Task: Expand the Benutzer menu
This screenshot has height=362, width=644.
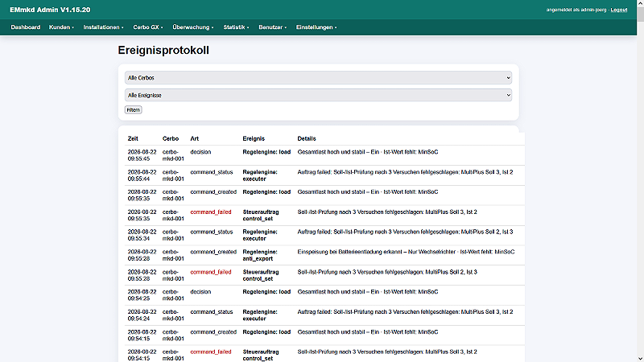Action: pyautogui.click(x=272, y=27)
